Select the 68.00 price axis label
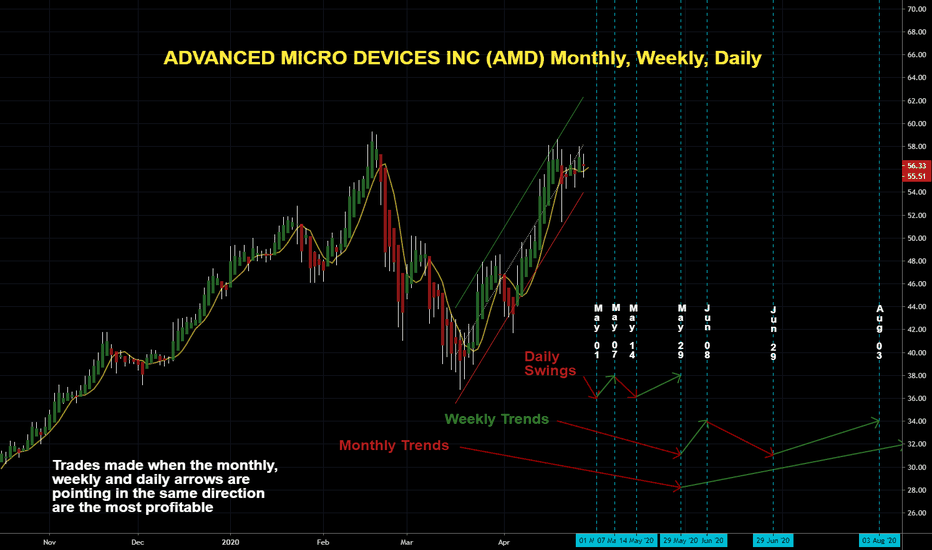This screenshot has width=932, height=550. click(x=917, y=32)
